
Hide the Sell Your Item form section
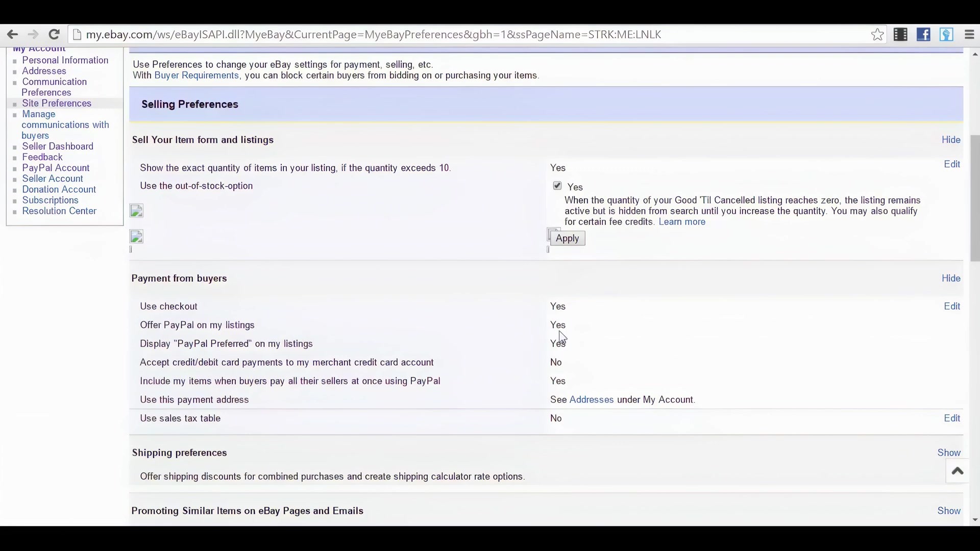pyautogui.click(x=951, y=140)
